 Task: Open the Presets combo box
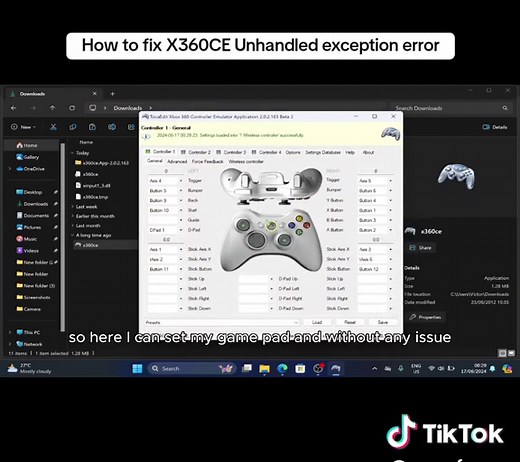222,323
